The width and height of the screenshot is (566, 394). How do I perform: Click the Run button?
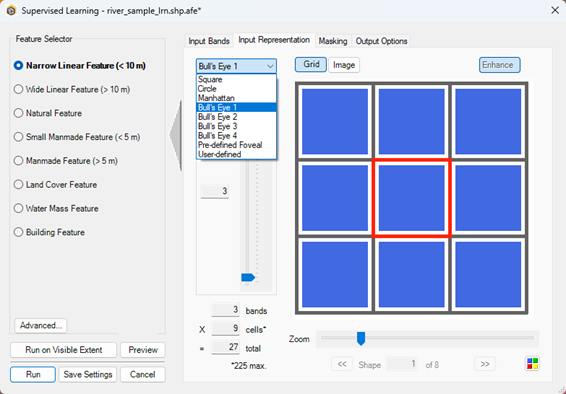coord(33,375)
